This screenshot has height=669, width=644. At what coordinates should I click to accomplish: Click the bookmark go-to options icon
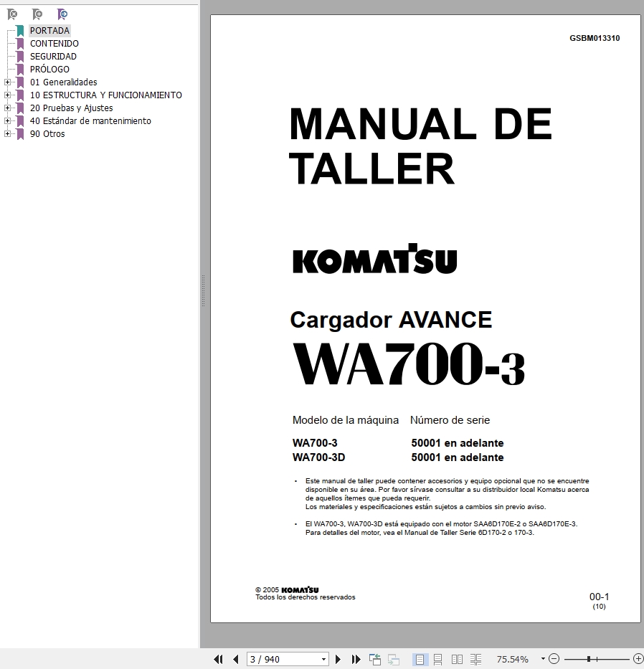pos(62,14)
